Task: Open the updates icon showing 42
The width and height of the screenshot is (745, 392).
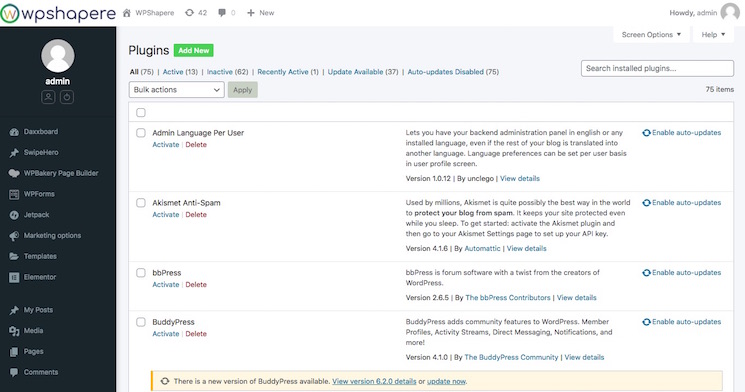Action: click(x=189, y=13)
